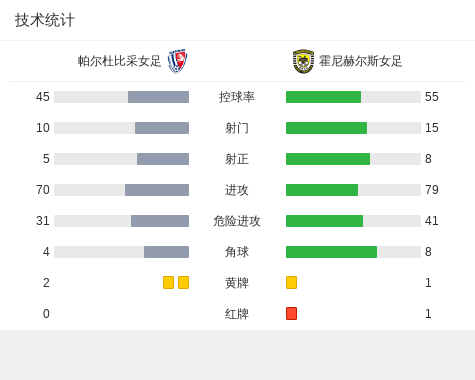Image resolution: width=475 pixels, height=380 pixels.
Task: Click the green 射门 bar showing 15
Action: 326,128
